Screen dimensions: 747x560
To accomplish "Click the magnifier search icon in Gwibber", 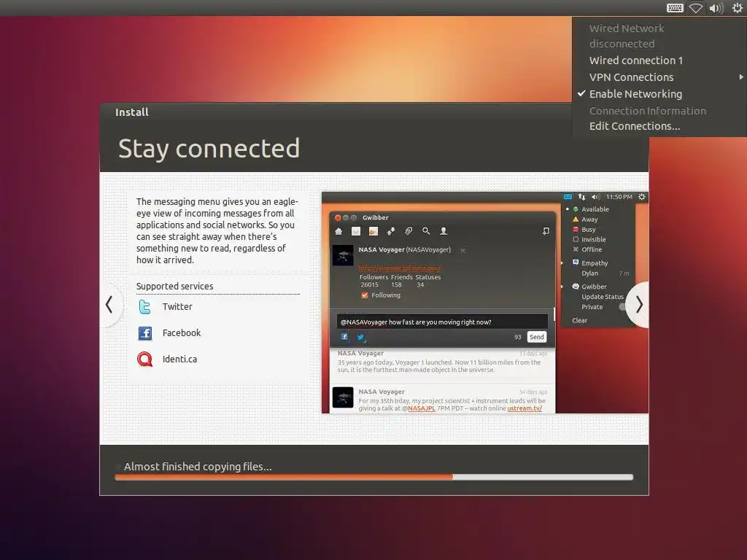I will 426,231.
